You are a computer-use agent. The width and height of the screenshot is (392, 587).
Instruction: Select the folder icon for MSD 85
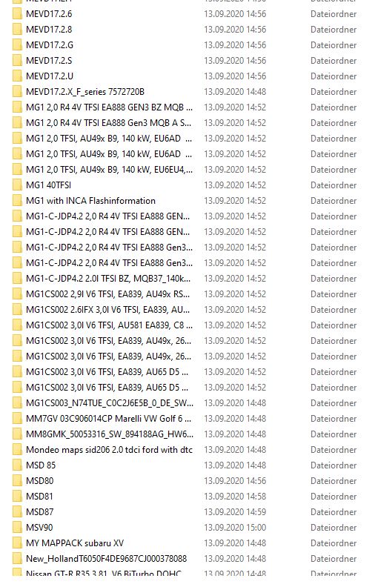click(x=17, y=465)
